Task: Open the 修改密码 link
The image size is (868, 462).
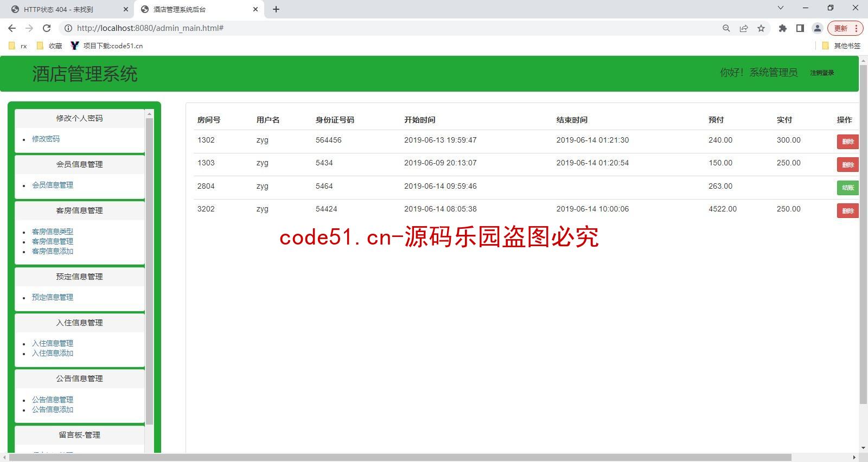Action: pyautogui.click(x=46, y=139)
